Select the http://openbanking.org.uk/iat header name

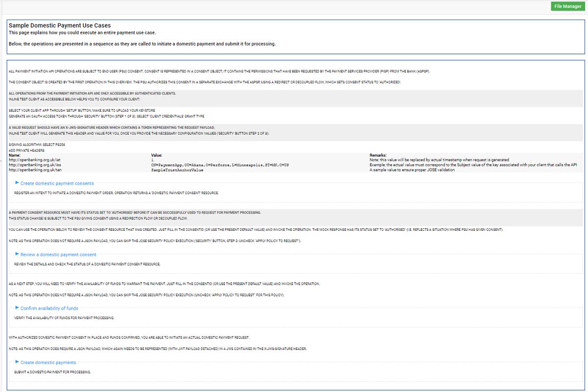point(34,160)
